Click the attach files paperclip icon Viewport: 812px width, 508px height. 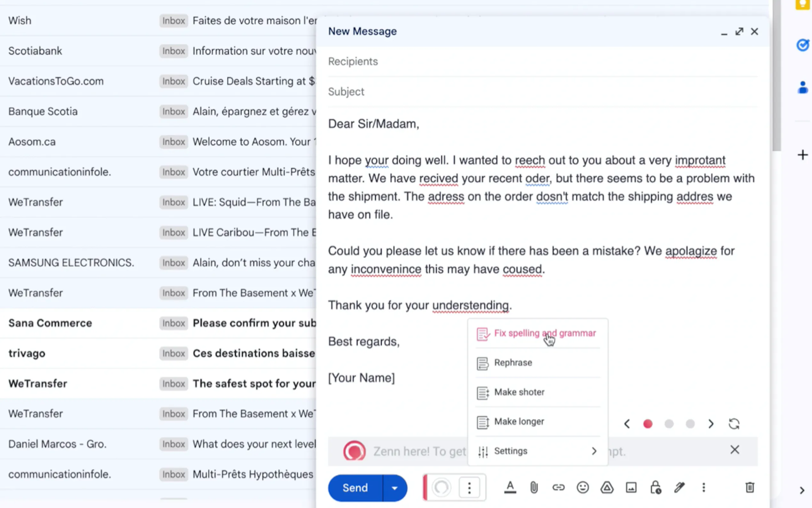pos(534,488)
